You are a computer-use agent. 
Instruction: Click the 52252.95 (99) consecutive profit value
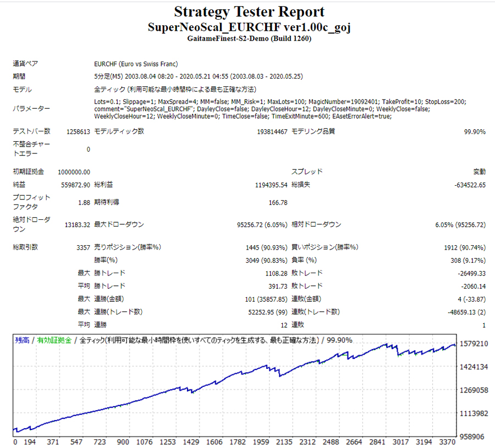(268, 312)
